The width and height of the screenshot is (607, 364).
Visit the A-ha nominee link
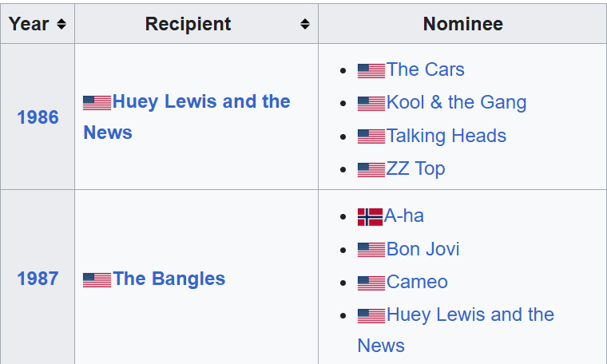click(404, 216)
